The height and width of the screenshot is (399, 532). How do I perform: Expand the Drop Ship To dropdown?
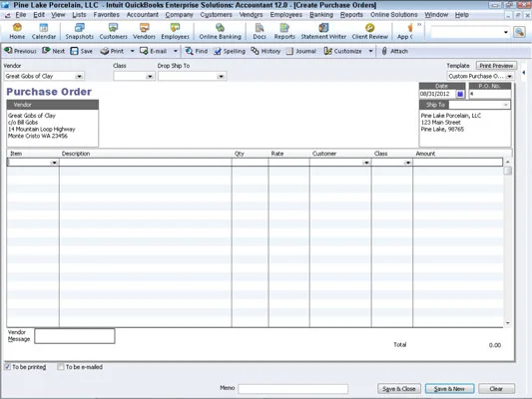(221, 76)
